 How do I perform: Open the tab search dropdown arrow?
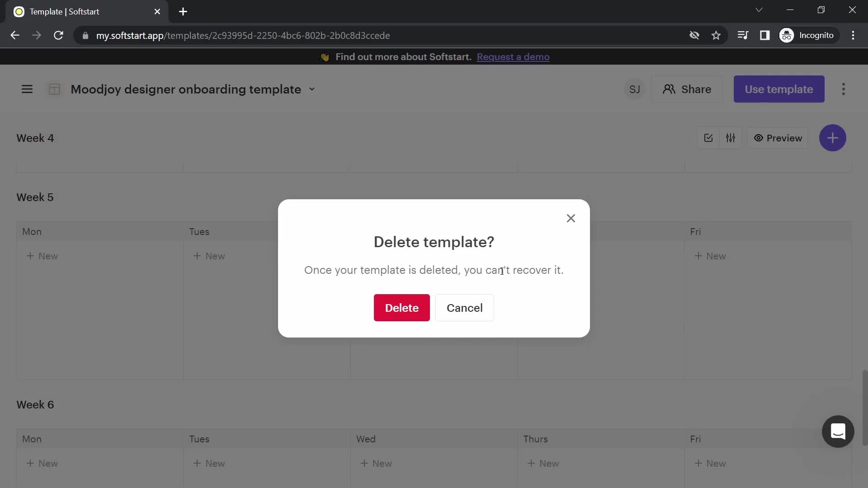point(759,10)
